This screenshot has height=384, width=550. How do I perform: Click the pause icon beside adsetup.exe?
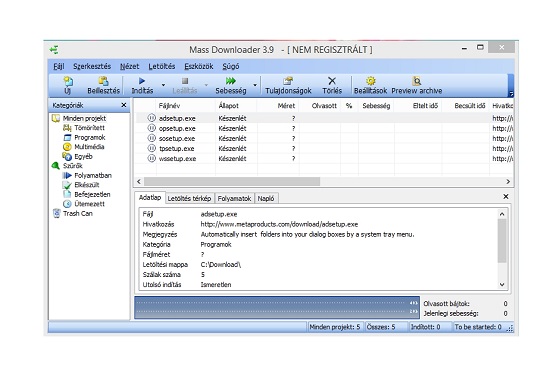pyautogui.click(x=151, y=118)
